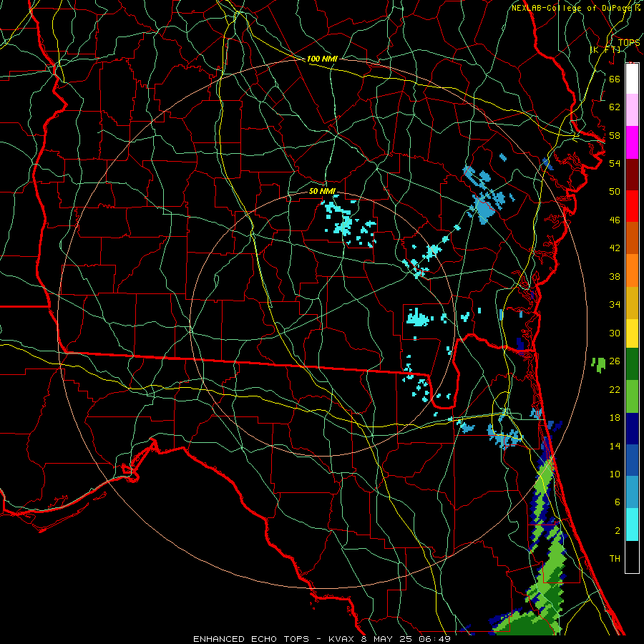The height and width of the screenshot is (644, 644).
Task: Click the 34 legend number
Action: click(x=615, y=305)
